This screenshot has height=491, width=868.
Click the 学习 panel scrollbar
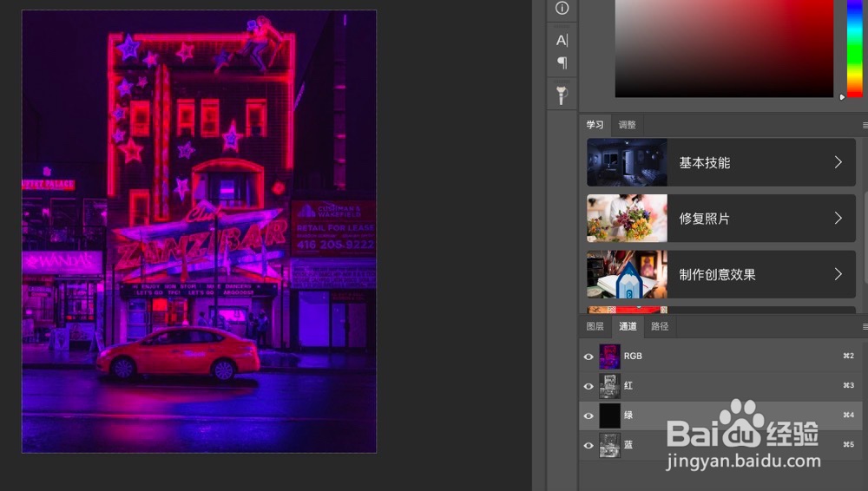tap(865, 221)
